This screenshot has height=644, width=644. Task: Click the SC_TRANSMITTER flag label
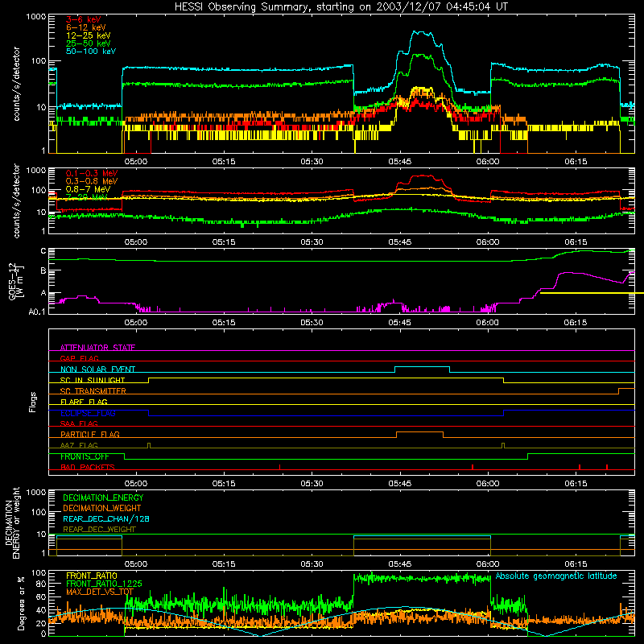click(93, 391)
